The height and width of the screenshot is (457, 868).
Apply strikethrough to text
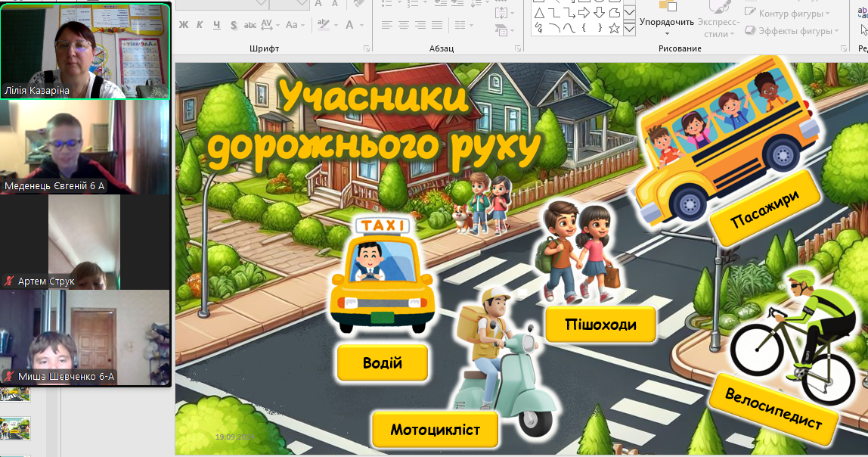tap(250, 25)
